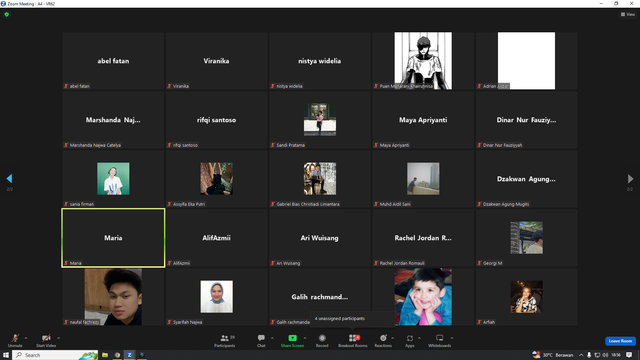Select AlifAzmii's tile
The width and height of the screenshot is (640, 360).
[x=217, y=238]
